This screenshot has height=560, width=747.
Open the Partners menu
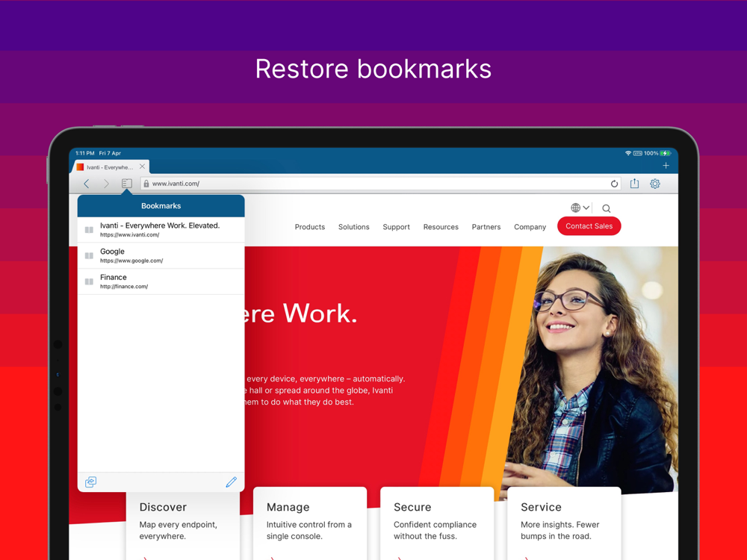[486, 227]
